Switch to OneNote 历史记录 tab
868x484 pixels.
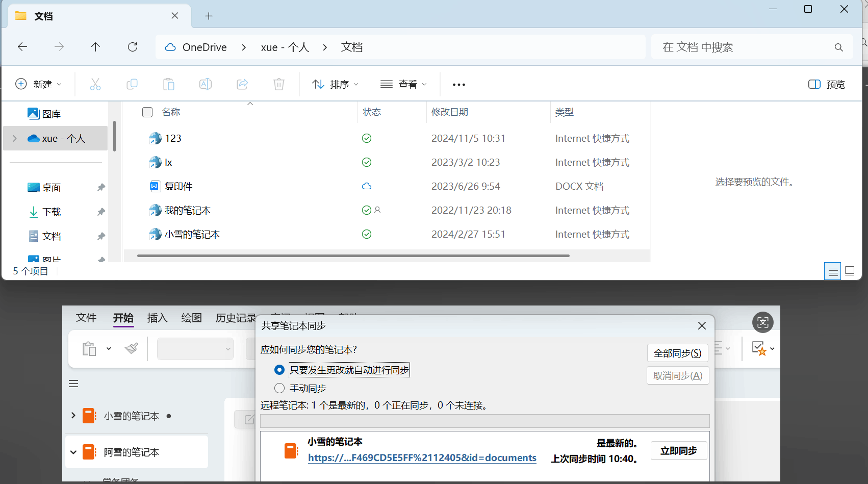coord(236,318)
